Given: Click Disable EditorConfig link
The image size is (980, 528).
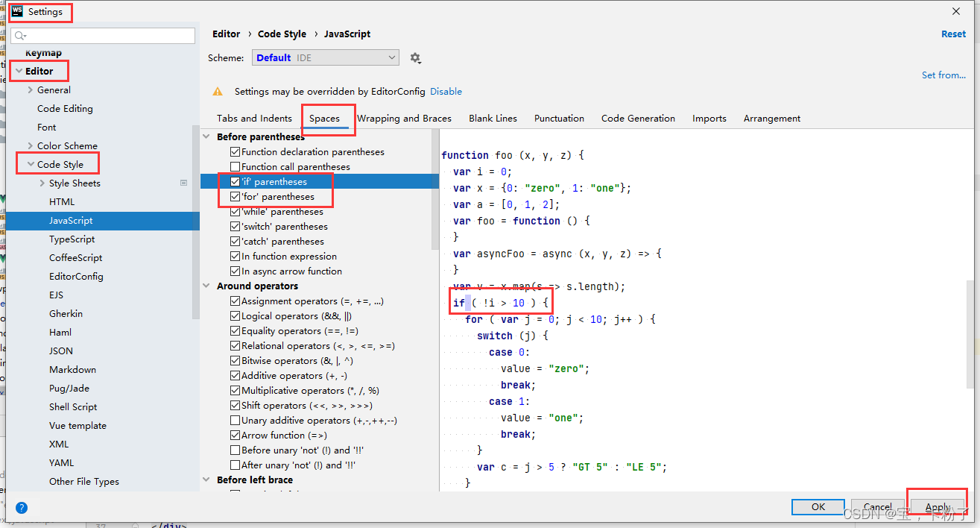Looking at the screenshot, I should coord(446,92).
